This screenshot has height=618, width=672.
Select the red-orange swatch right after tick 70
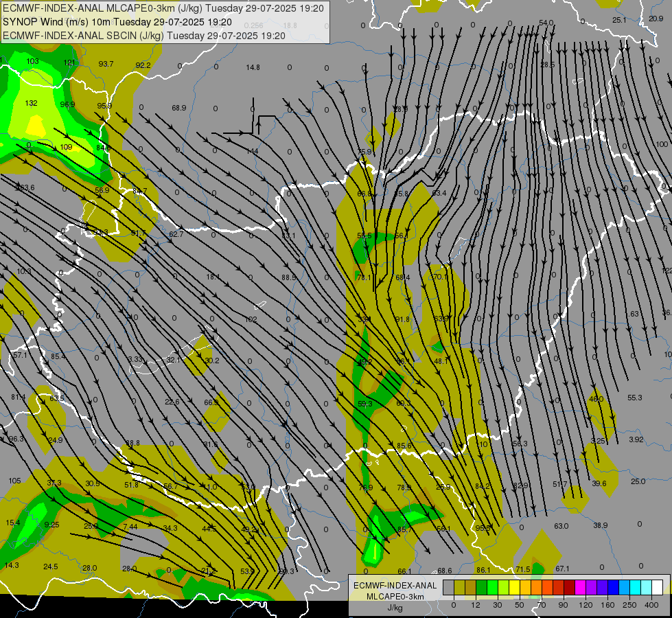pos(547,588)
